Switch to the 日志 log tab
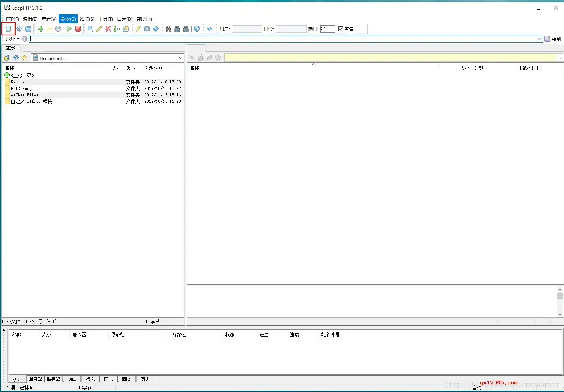The width and height of the screenshot is (564, 392). pos(109,379)
